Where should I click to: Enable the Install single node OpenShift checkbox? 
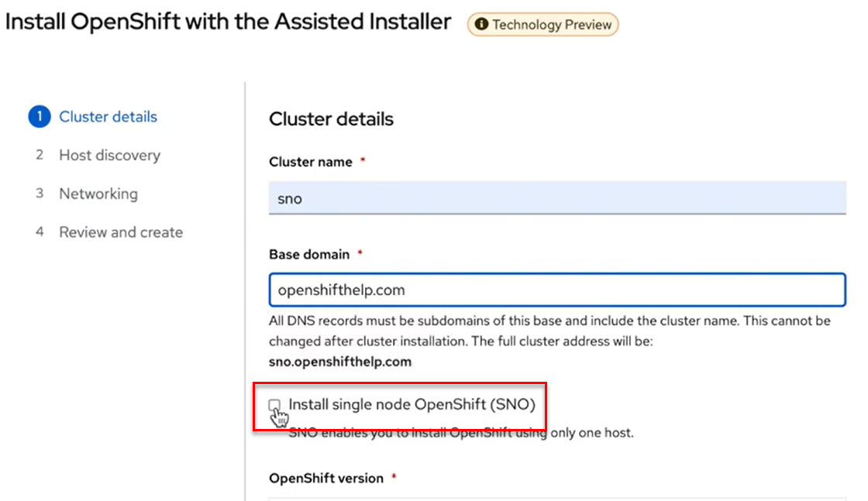pyautogui.click(x=274, y=405)
